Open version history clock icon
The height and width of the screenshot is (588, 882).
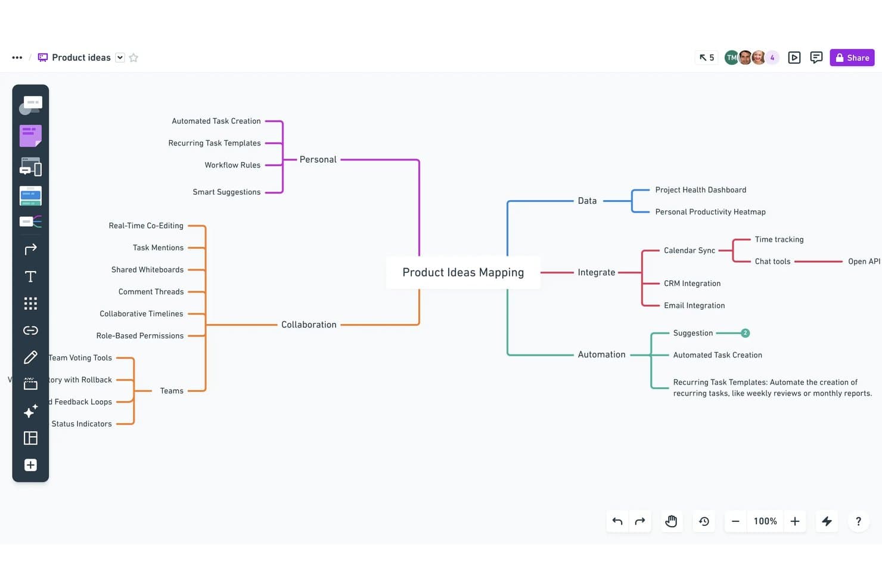pyautogui.click(x=704, y=521)
